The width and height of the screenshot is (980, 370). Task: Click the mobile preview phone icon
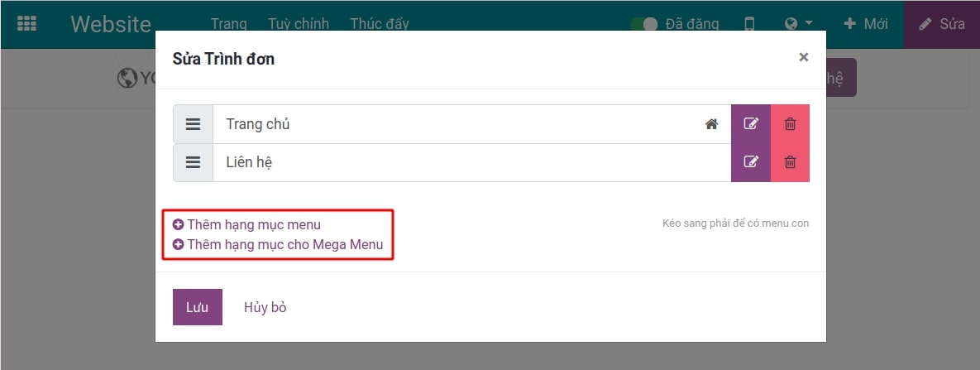click(749, 24)
